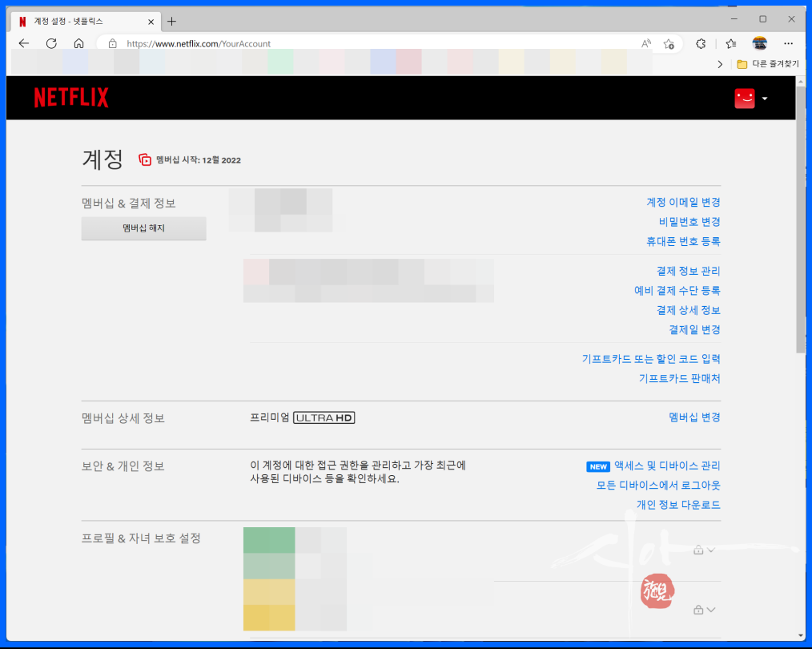The image size is (812, 649).
Task: Open 결제 정보 관리 link
Action: pos(688,271)
